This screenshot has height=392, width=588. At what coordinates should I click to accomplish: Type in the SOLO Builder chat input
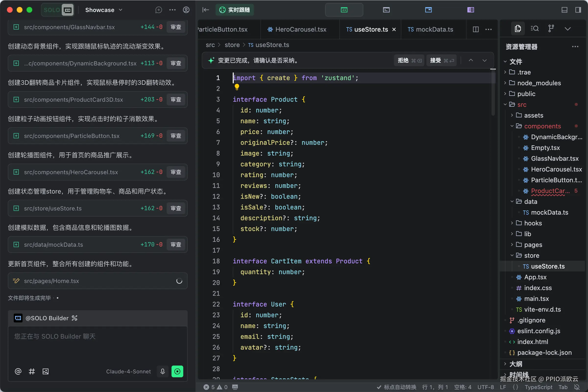pos(98,345)
